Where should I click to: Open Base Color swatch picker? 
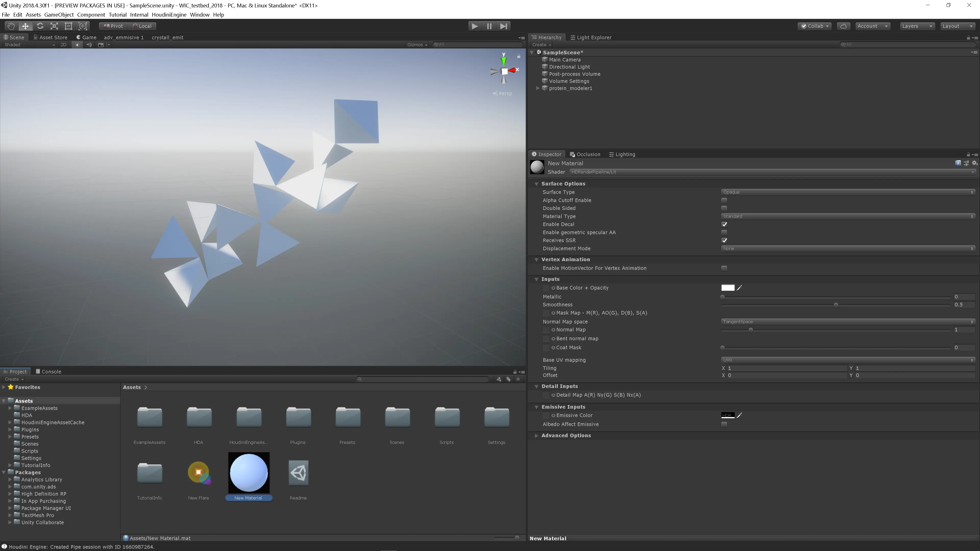[x=728, y=288]
